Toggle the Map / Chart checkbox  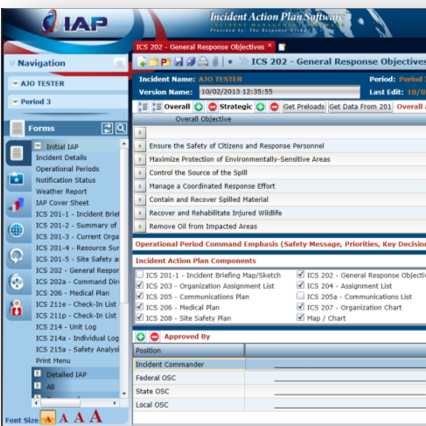301,317
